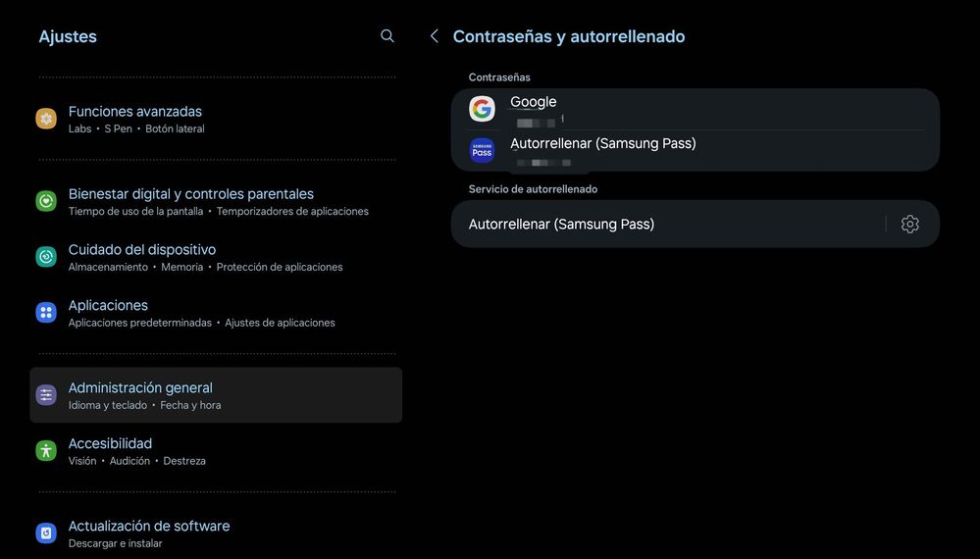Click the Funciones avanzadas orange icon

click(x=46, y=119)
